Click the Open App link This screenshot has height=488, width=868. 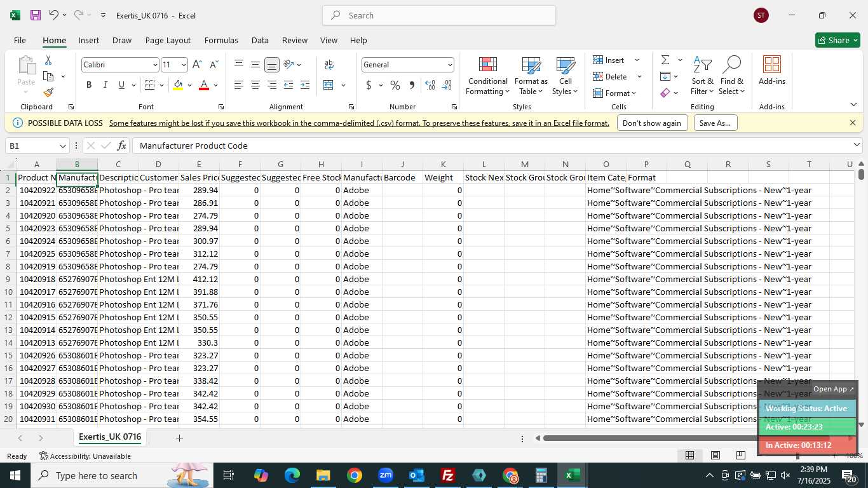point(834,389)
